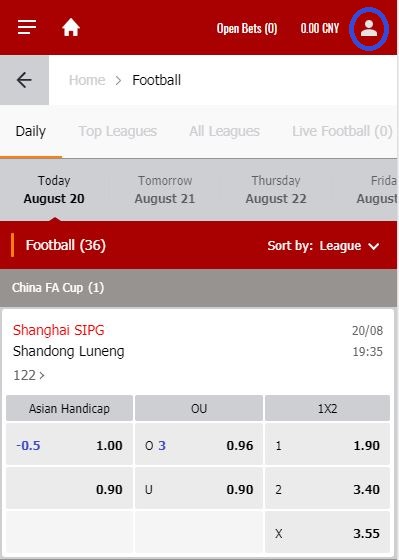Expand the Sort by League dropdown
The image size is (399, 560).
pos(324,246)
